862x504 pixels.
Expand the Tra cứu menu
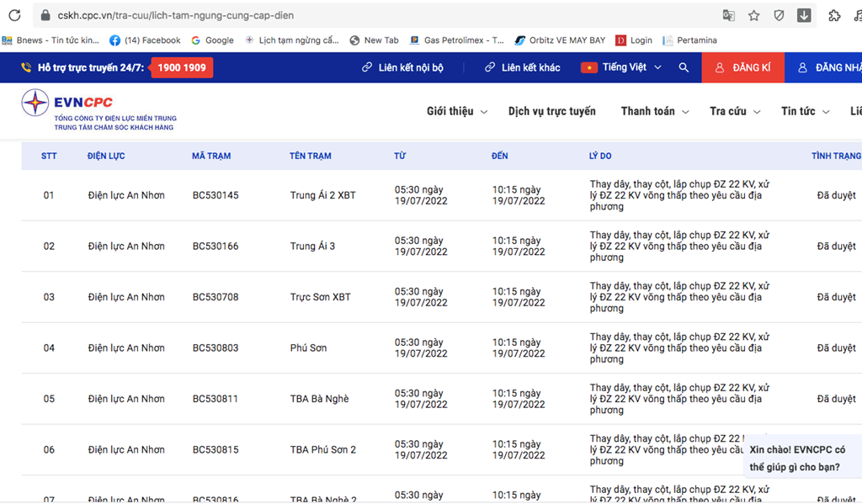click(x=735, y=111)
